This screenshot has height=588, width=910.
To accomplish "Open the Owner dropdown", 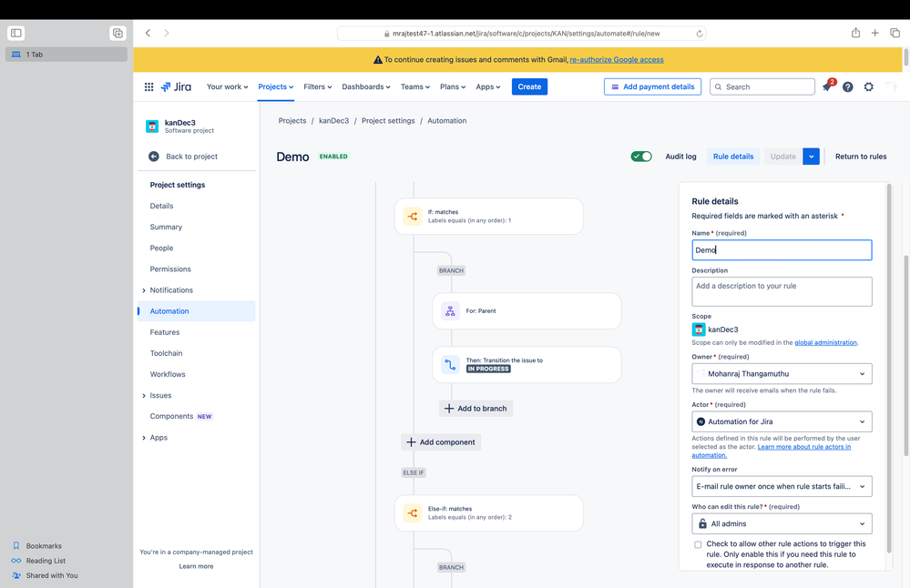I will pos(782,374).
